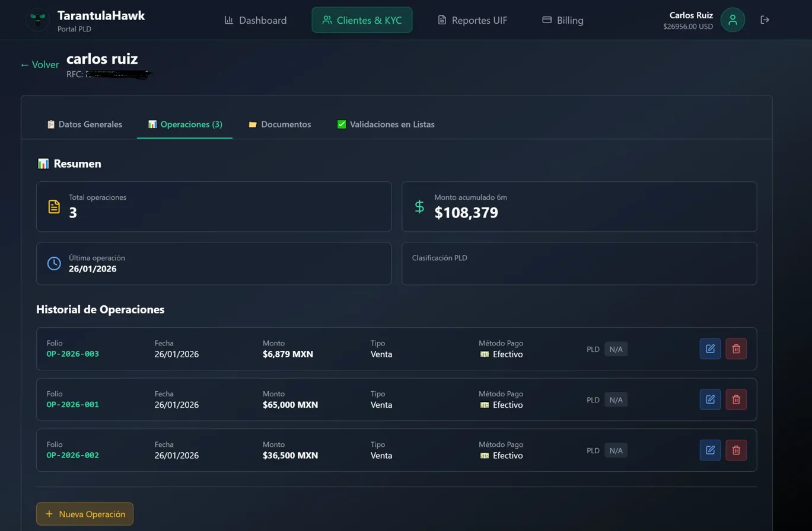Open Reportes UIF section
Screen dimensions: 812x531
[x=472, y=20]
